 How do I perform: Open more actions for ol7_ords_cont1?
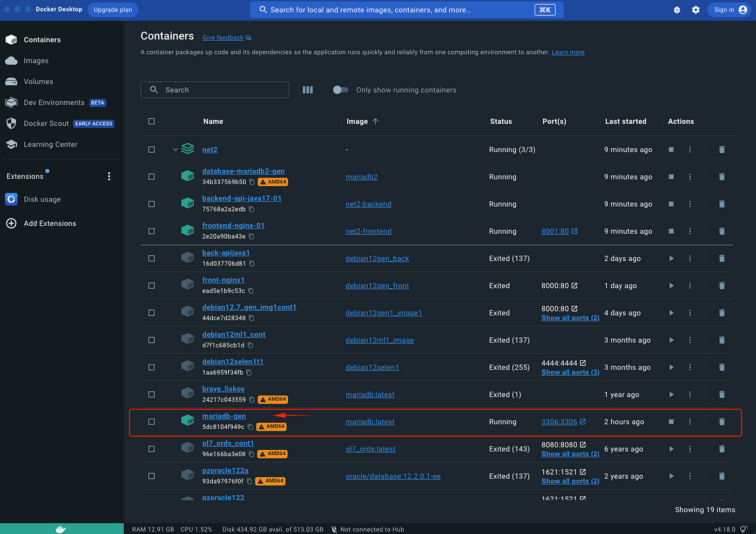[690, 449]
